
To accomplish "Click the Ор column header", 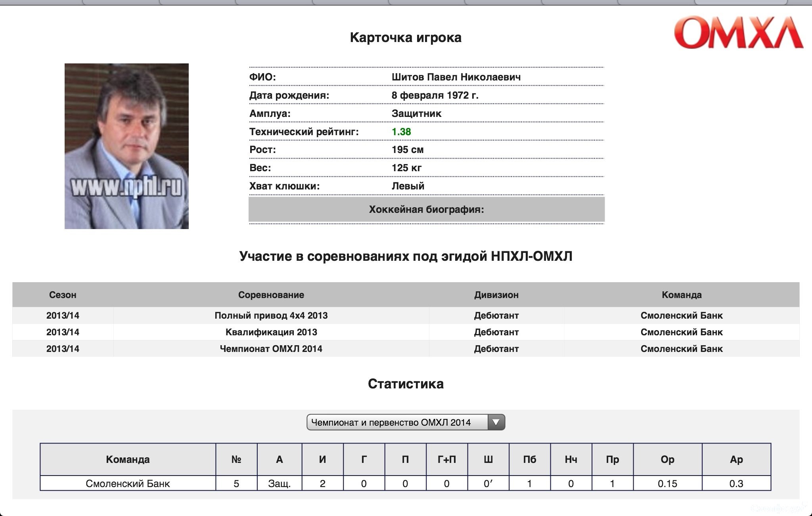I will 668,459.
